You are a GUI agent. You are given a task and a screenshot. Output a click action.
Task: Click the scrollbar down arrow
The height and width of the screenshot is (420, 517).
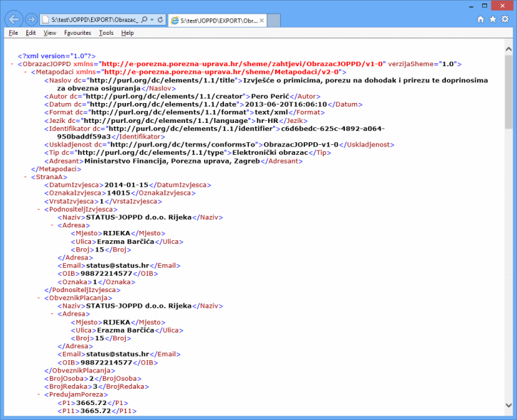click(x=508, y=405)
